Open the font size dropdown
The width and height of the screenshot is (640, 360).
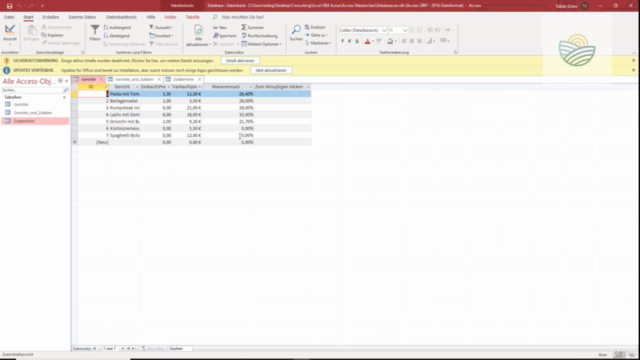click(x=405, y=30)
